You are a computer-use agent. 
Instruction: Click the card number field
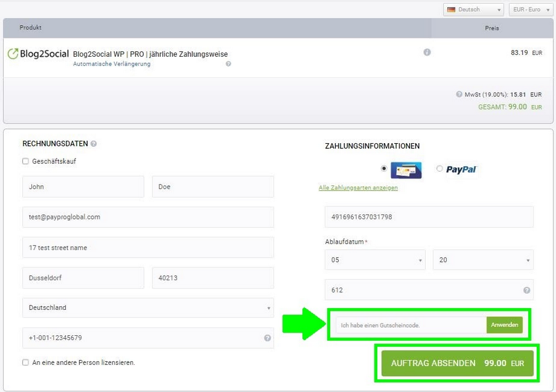point(429,217)
